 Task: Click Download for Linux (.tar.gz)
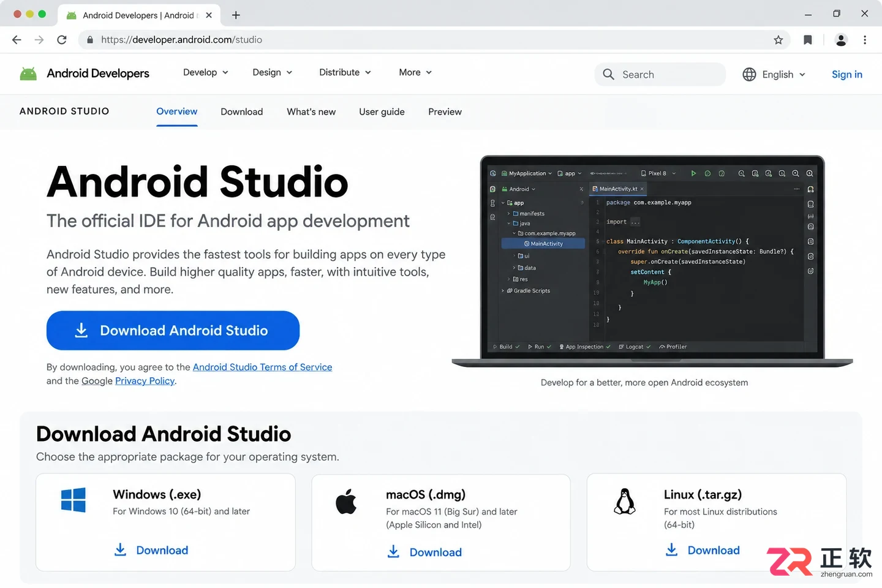click(714, 550)
